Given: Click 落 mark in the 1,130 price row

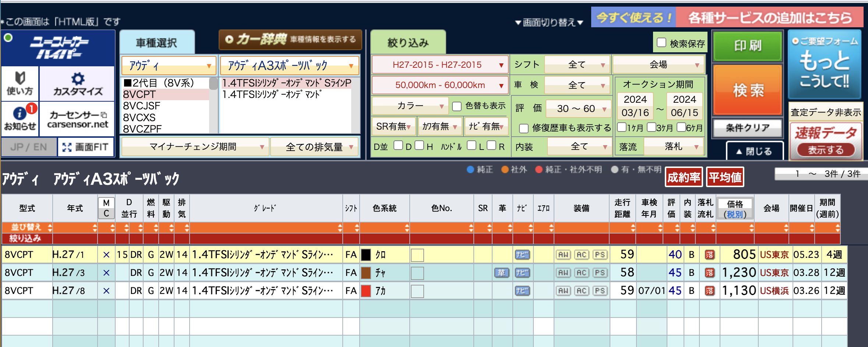Looking at the screenshot, I should 710,291.
